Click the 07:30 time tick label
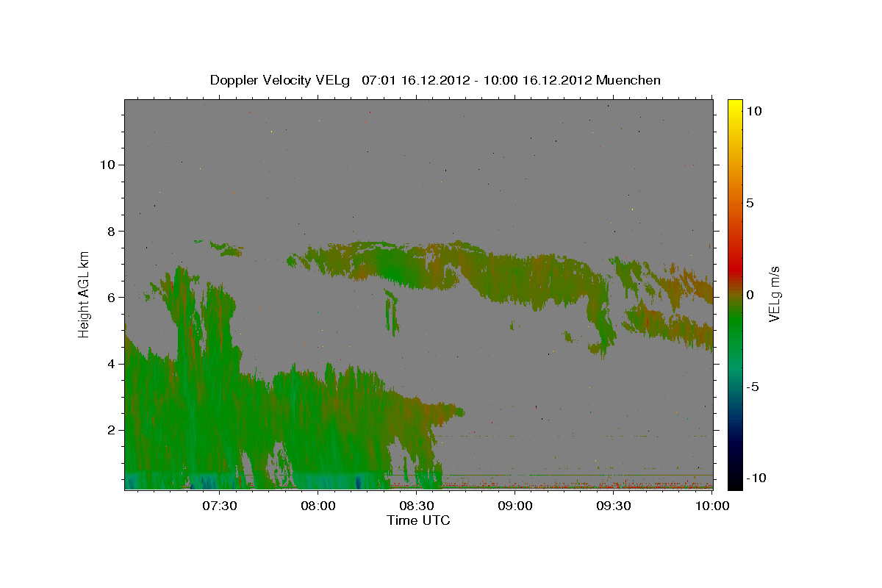This screenshot has height=588, width=882. [x=220, y=506]
